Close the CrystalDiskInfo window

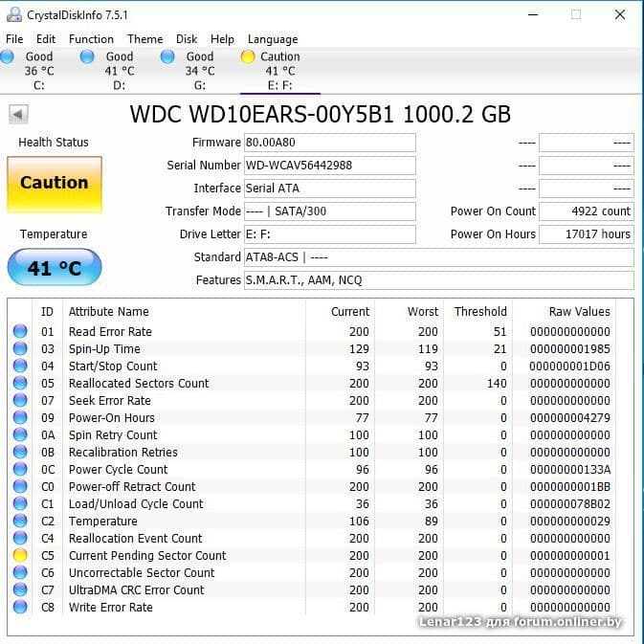click(x=620, y=14)
